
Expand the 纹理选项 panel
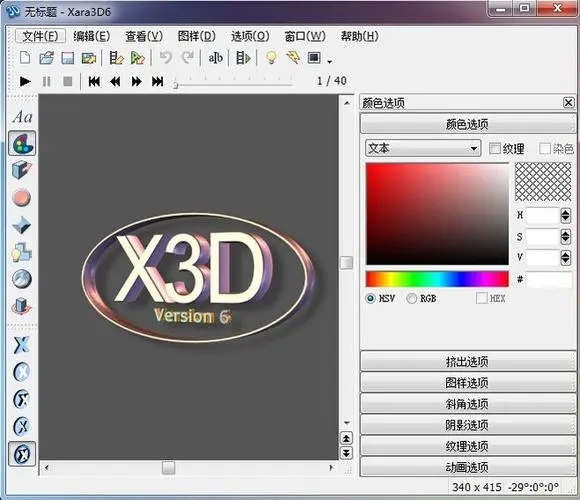[468, 446]
